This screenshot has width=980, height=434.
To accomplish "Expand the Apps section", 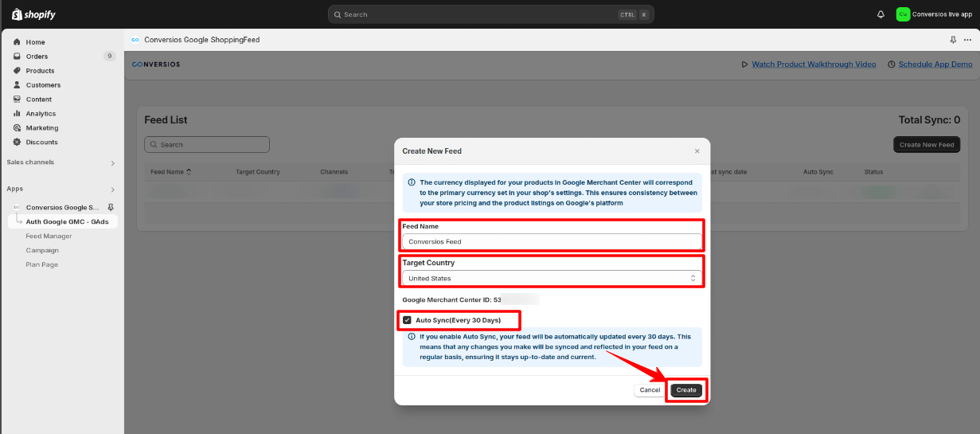I will click(x=112, y=190).
